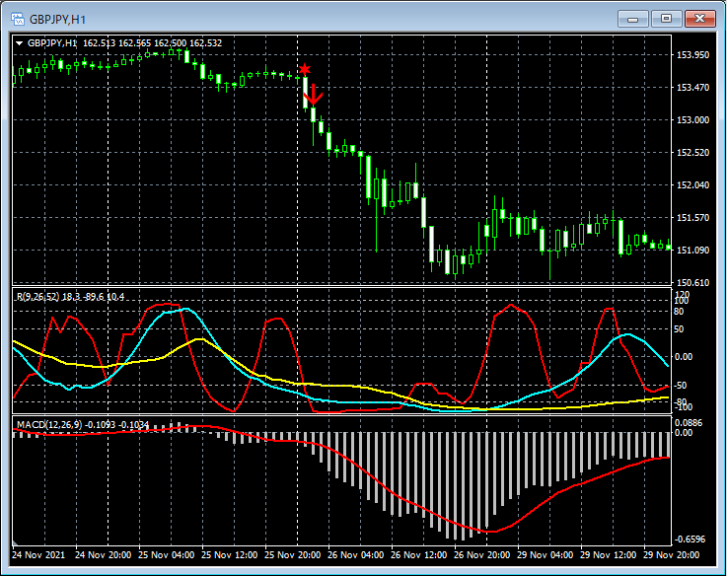This screenshot has height=576, width=728.
Task: Click the 26 Nov 20:00 time label
Action: click(482, 556)
